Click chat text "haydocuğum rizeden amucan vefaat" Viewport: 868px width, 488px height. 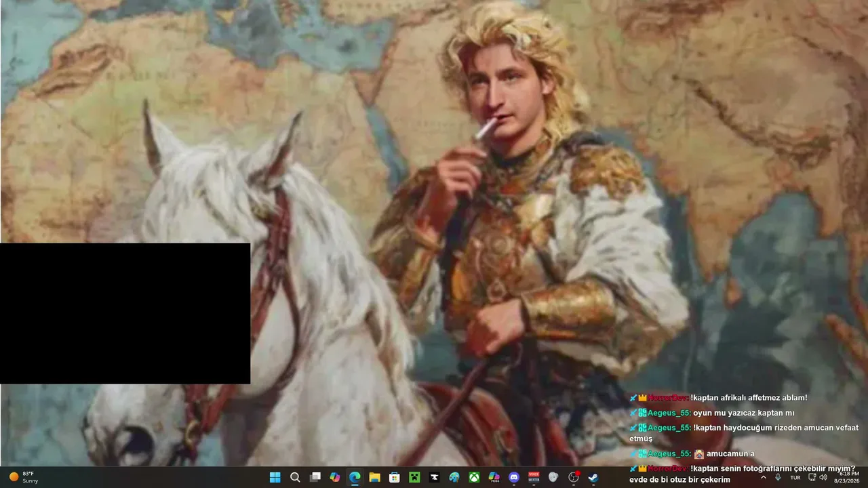[790, 428]
